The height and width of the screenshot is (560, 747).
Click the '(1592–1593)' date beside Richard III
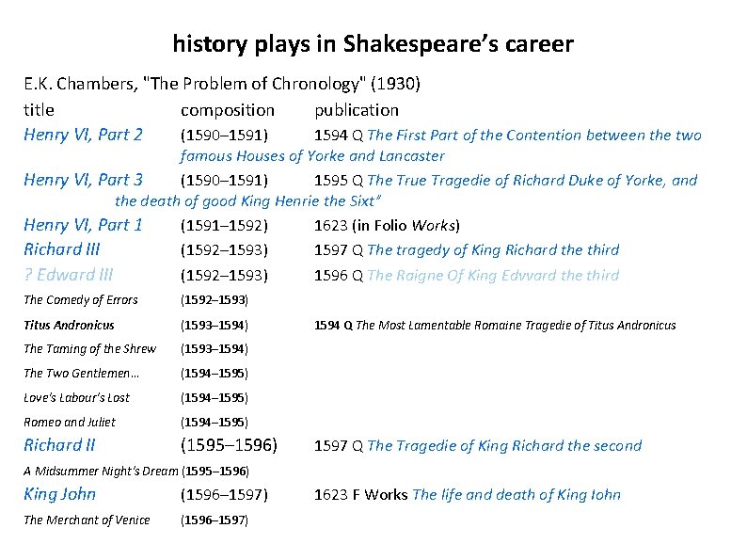pos(225,250)
